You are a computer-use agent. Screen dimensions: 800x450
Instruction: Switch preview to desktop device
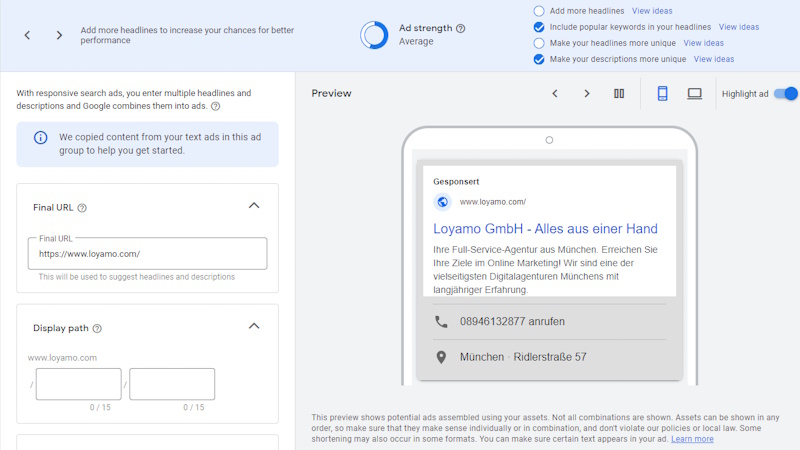coord(694,93)
